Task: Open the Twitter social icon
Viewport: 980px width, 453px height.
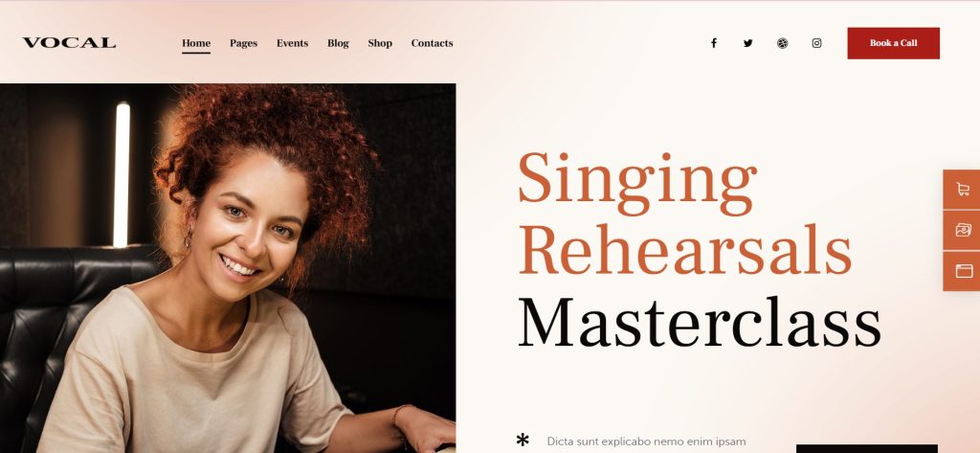Action: click(748, 43)
